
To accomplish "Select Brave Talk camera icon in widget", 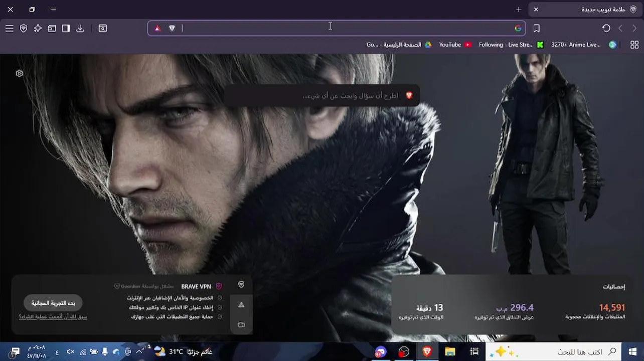I will [241, 325].
